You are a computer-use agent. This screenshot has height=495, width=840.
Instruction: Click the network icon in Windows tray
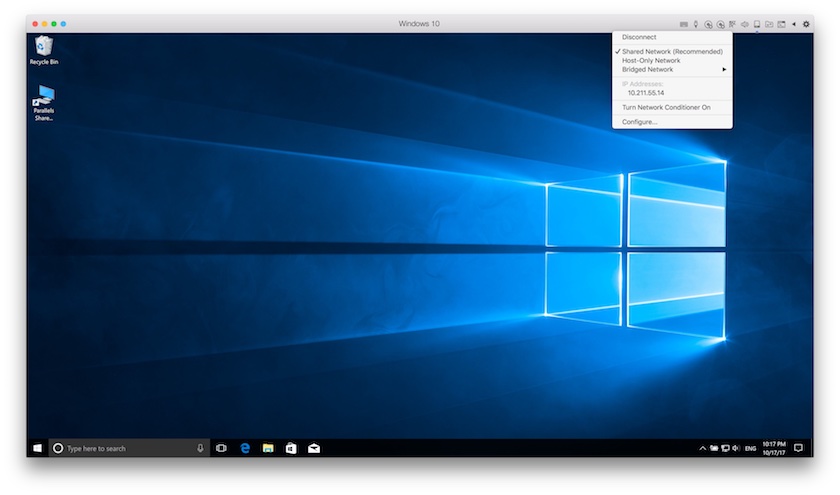click(725, 448)
